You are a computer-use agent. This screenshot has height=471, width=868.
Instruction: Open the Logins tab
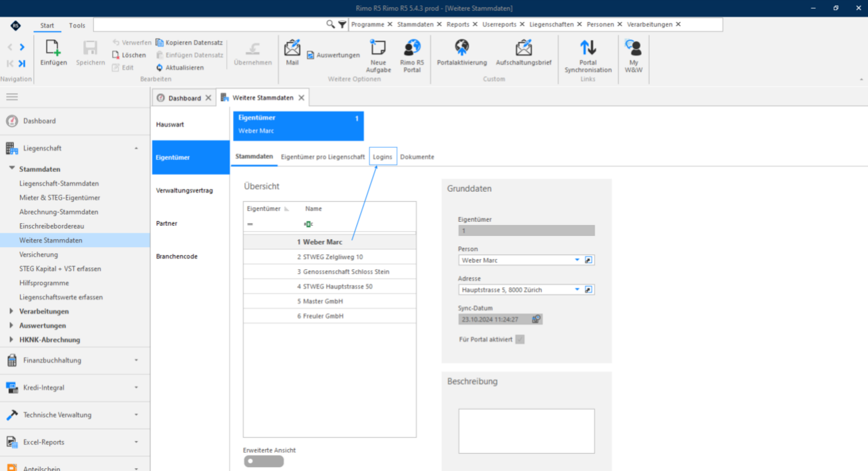click(x=383, y=157)
